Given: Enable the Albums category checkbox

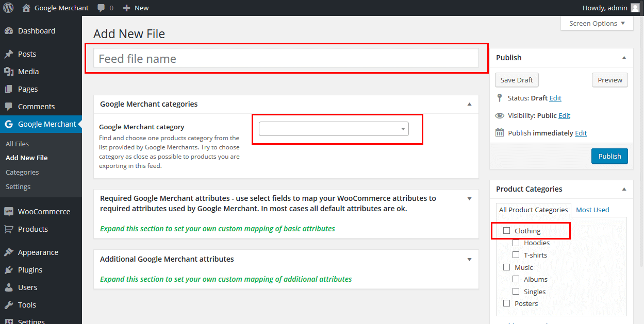Looking at the screenshot, I should click(516, 279).
